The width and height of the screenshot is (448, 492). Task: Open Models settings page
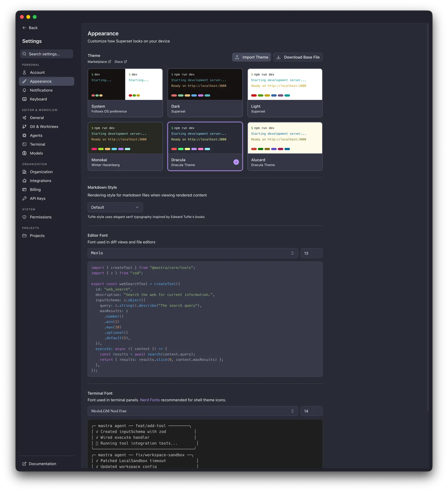pyautogui.click(x=47, y=153)
